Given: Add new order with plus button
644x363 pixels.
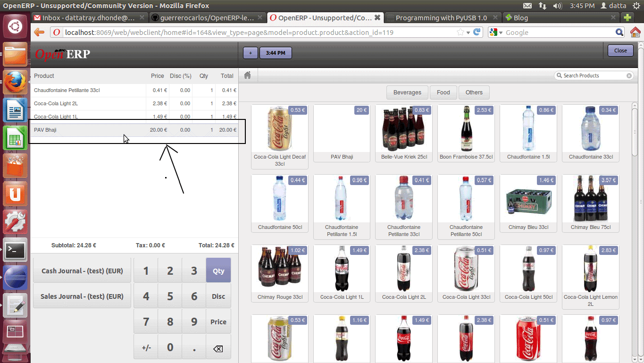Looking at the screenshot, I should (250, 53).
